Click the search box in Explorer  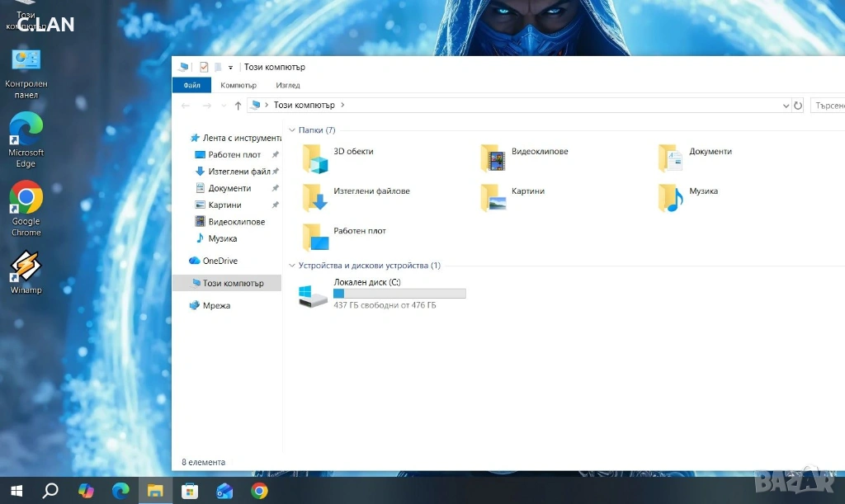[x=828, y=106]
